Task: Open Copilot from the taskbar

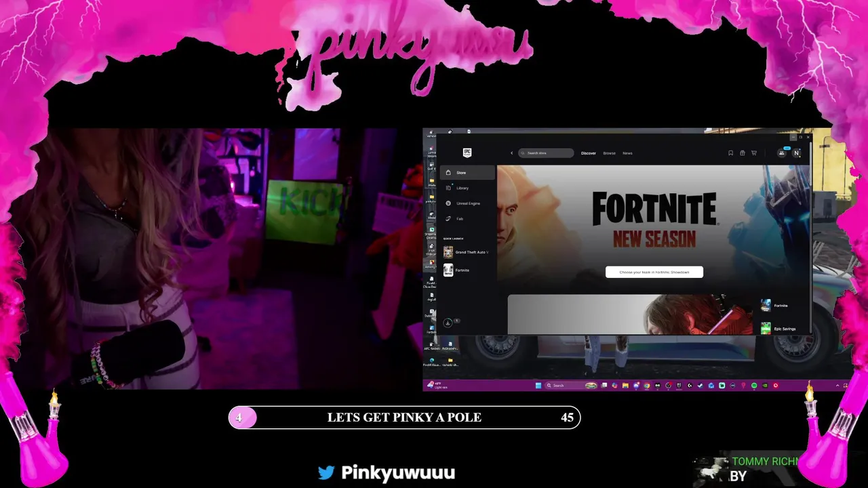Action: [x=615, y=386]
